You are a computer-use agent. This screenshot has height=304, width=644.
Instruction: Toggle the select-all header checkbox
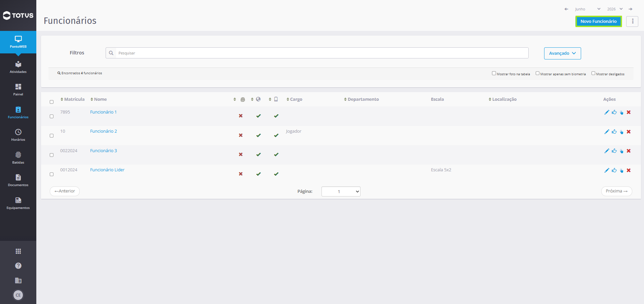click(x=51, y=102)
